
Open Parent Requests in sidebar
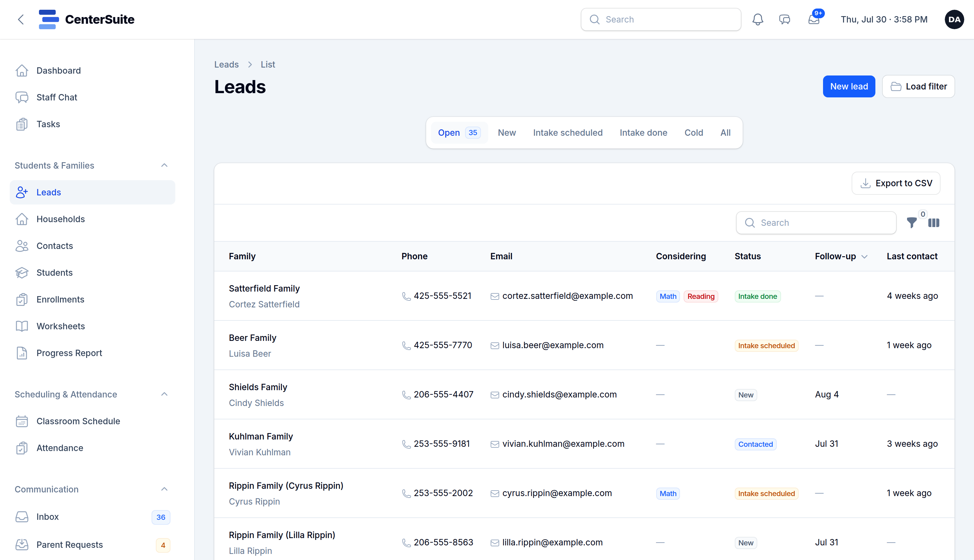pyautogui.click(x=92, y=544)
